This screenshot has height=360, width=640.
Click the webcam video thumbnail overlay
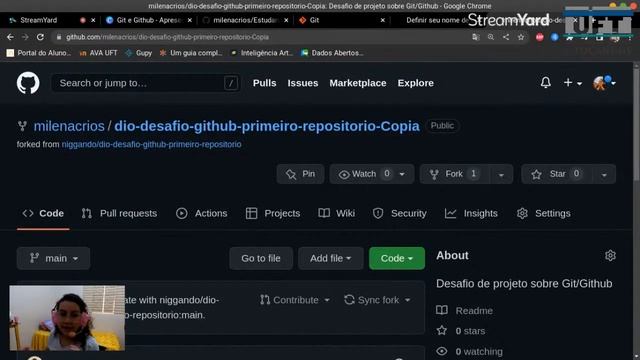(x=67, y=318)
